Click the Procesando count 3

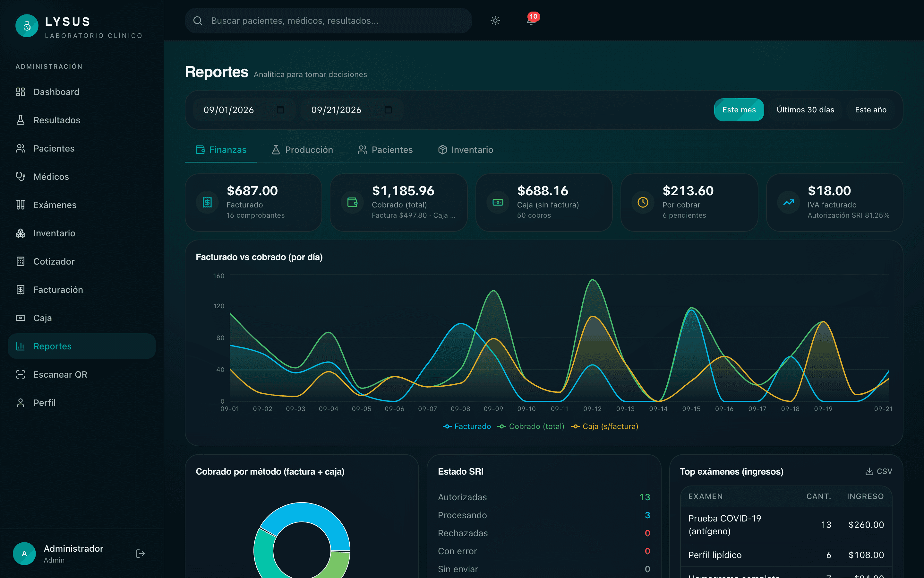point(647,515)
